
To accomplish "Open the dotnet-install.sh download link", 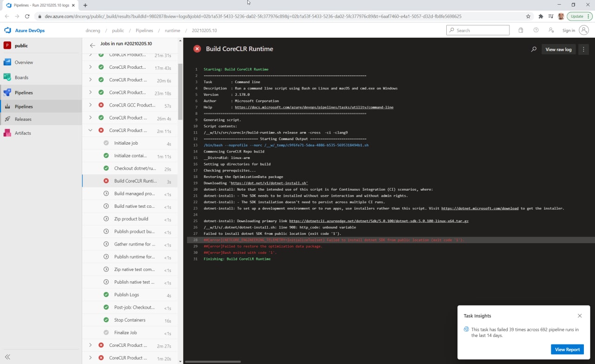I will pos(269,183).
